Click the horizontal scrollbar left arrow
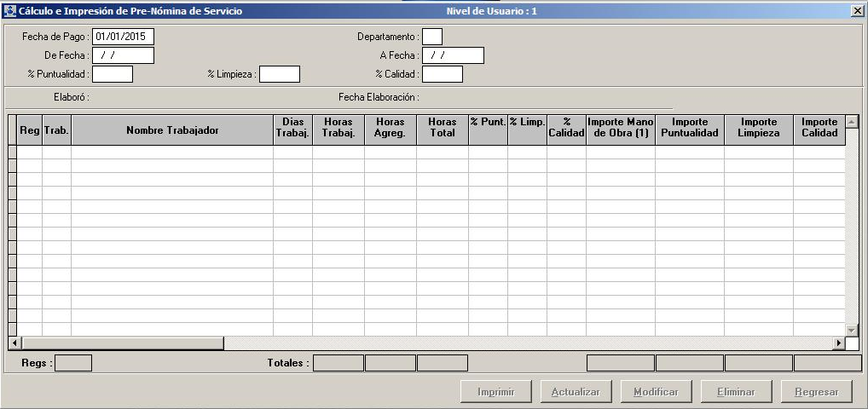The image size is (868, 409). 14,343
